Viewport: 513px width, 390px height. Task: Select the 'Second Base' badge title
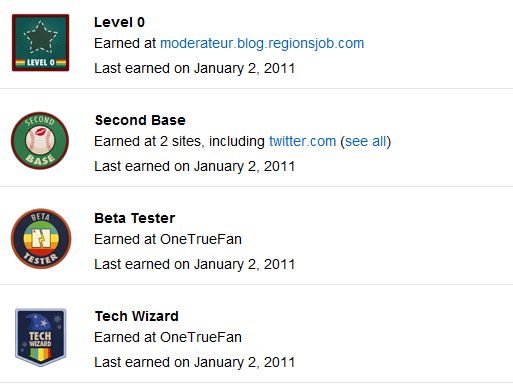coord(140,120)
